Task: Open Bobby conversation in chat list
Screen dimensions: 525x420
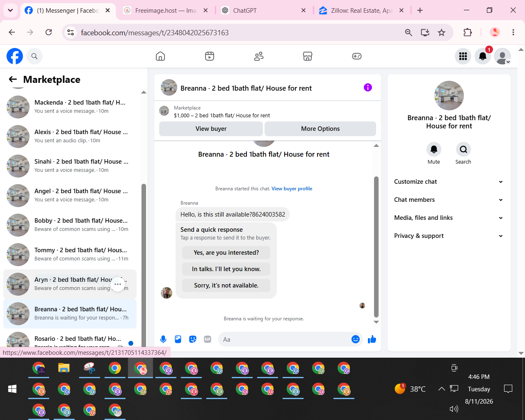Action: point(70,225)
